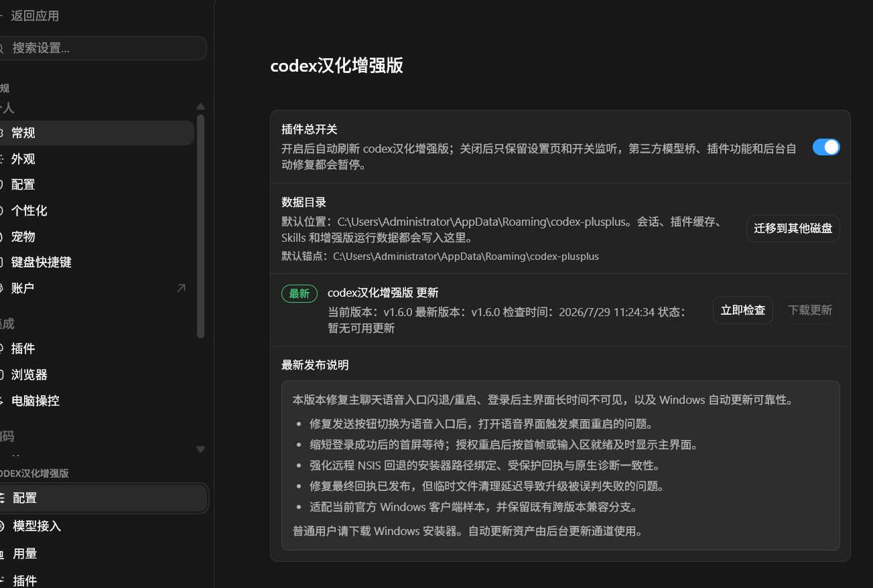The height and width of the screenshot is (588, 873).
Task: Click the 数据目录 section title
Action: [x=304, y=202]
